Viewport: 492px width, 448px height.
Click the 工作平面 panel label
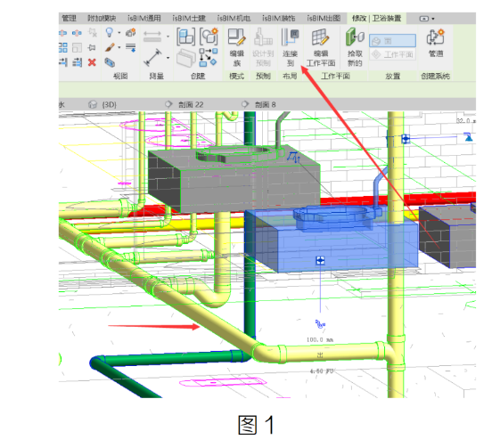335,76
